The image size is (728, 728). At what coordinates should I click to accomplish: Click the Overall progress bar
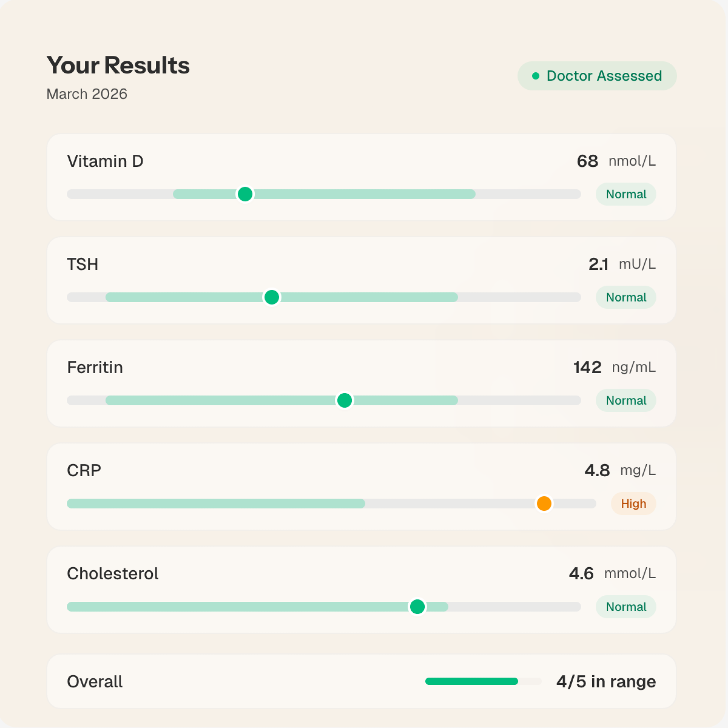(482, 681)
